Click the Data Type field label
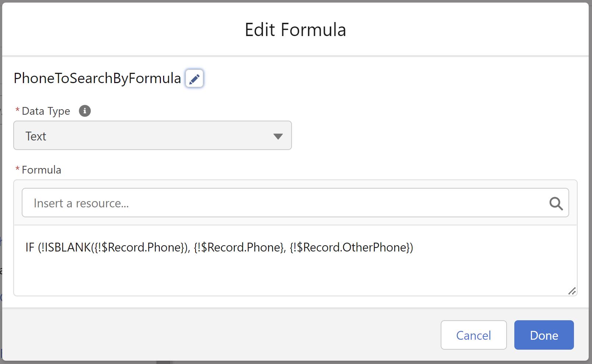 46,111
